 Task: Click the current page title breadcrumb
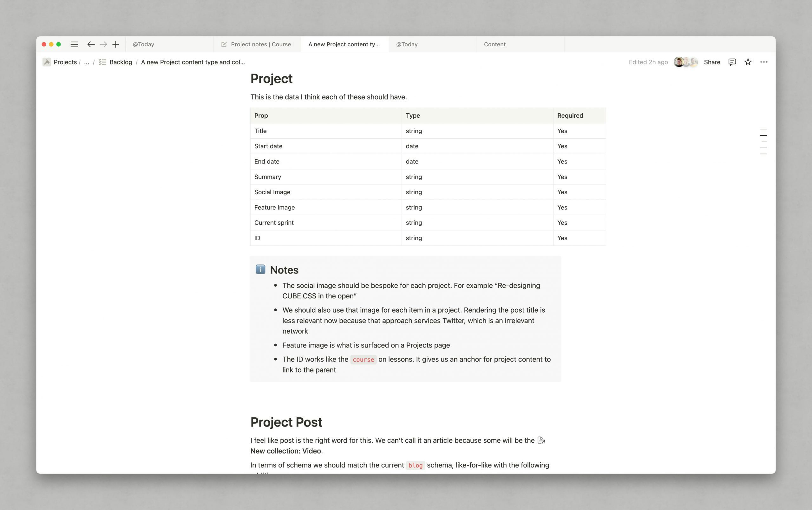coord(193,62)
